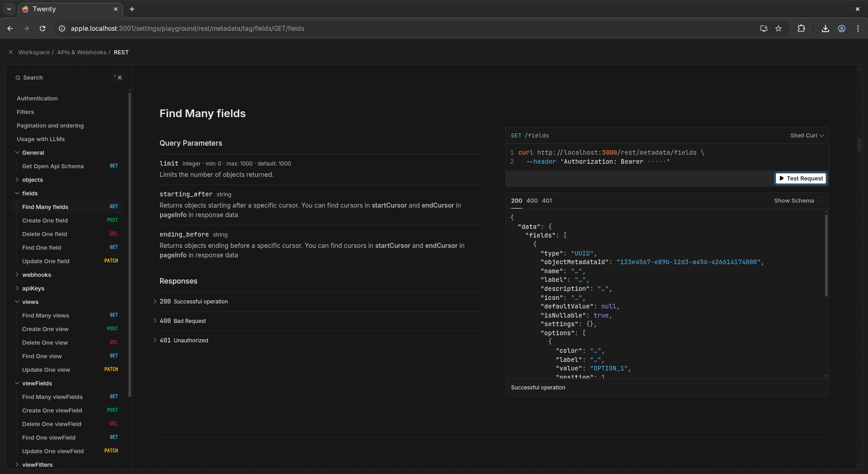Screen dimensions: 868x474
Task: Click the response JSON panel scrollbar
Action: coord(826,256)
